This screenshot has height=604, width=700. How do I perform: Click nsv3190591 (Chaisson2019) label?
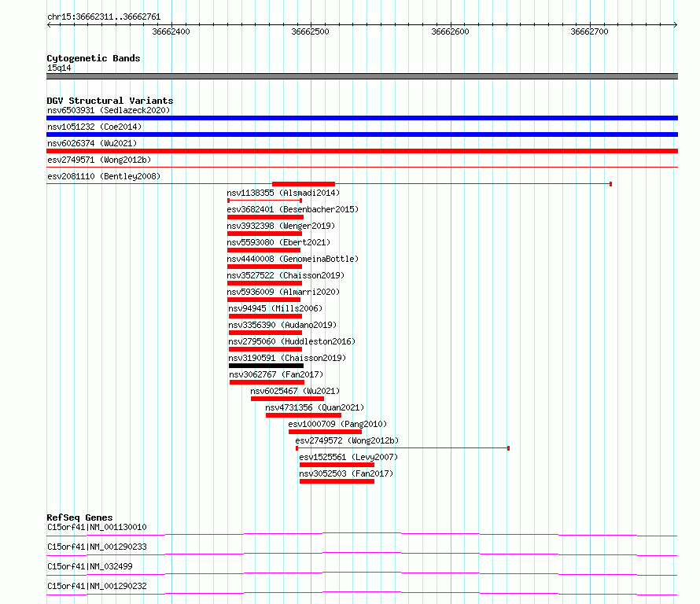click(287, 358)
